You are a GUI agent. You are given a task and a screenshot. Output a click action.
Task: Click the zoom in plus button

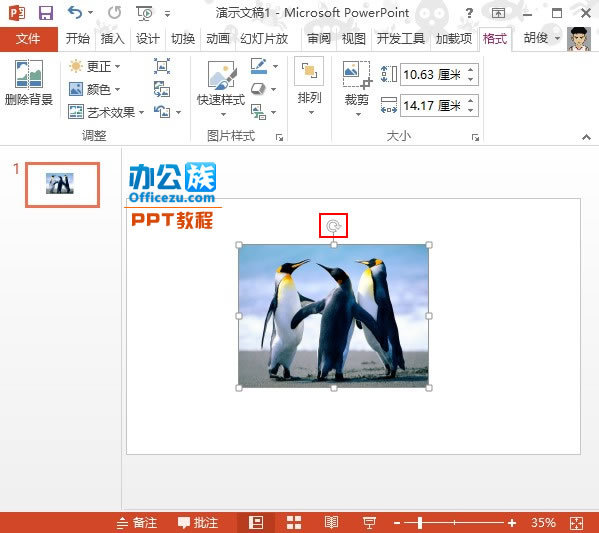[512, 523]
